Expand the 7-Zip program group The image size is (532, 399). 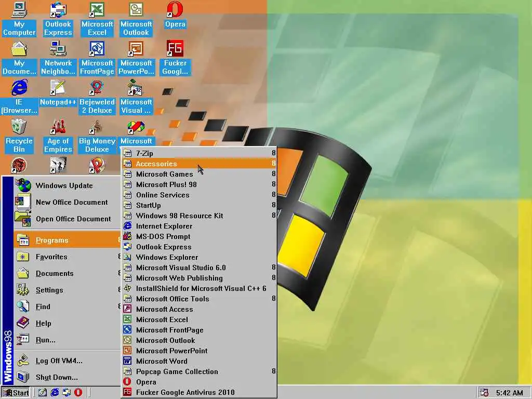[199, 153]
